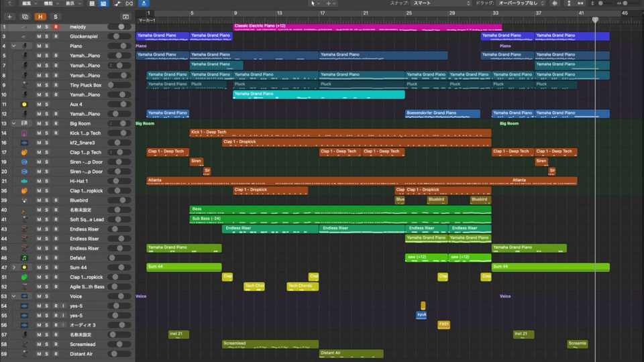The width and height of the screenshot is (644, 362).
Task: Mute the Glockenspiel track
Action: (38, 37)
